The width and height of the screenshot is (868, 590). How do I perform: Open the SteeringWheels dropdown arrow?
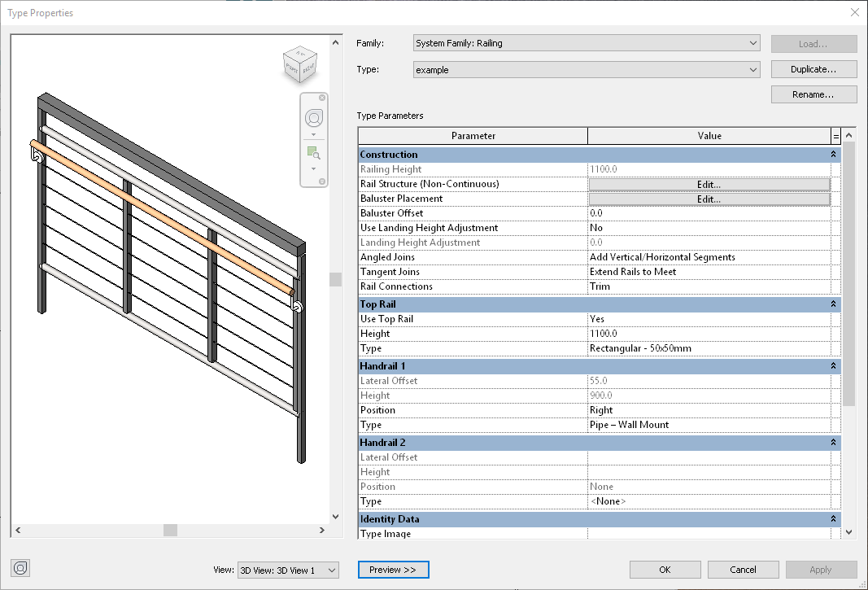pyautogui.click(x=313, y=134)
